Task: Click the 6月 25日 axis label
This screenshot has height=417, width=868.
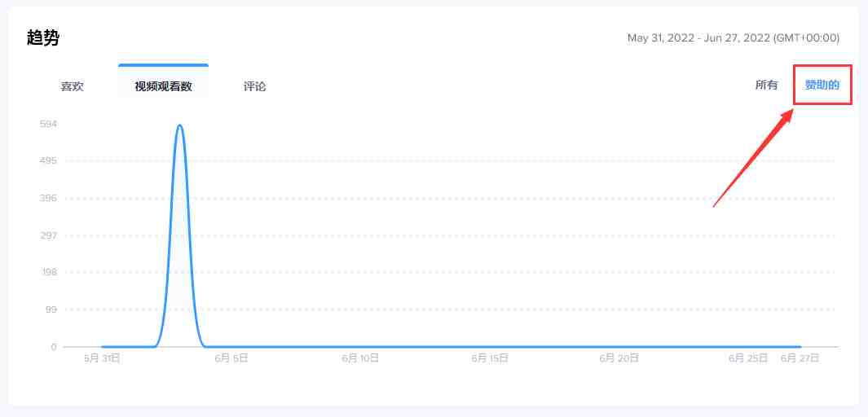Action: tap(747, 358)
